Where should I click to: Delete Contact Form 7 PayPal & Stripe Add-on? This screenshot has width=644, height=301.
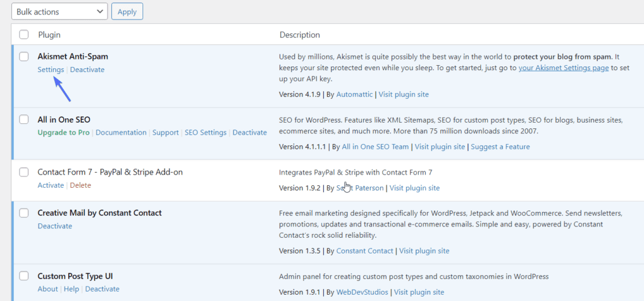coord(81,185)
